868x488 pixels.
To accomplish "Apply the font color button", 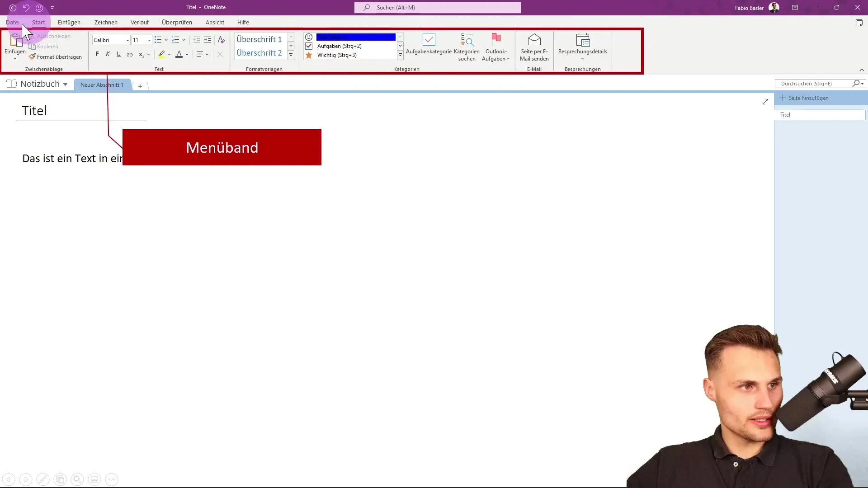I will pos(179,54).
